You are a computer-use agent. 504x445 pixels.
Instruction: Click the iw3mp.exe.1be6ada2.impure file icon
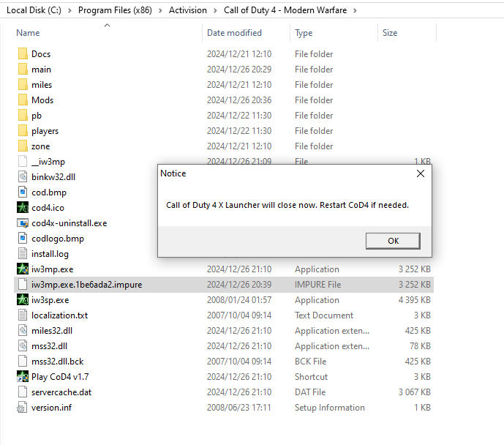(23, 285)
